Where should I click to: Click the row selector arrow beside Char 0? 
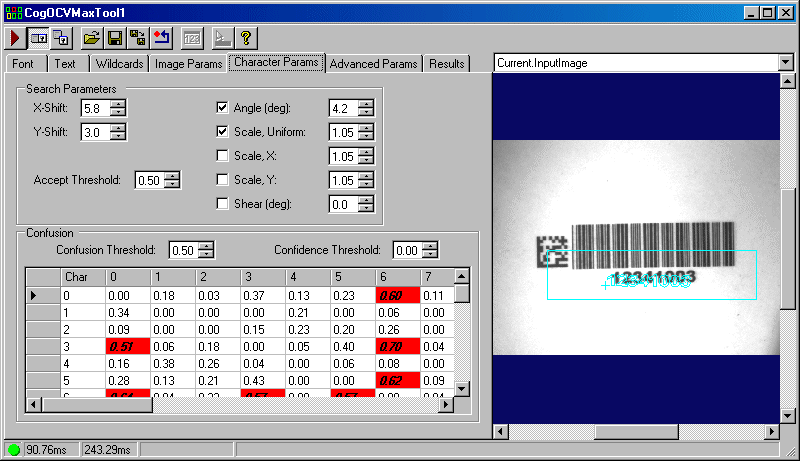click(43, 295)
